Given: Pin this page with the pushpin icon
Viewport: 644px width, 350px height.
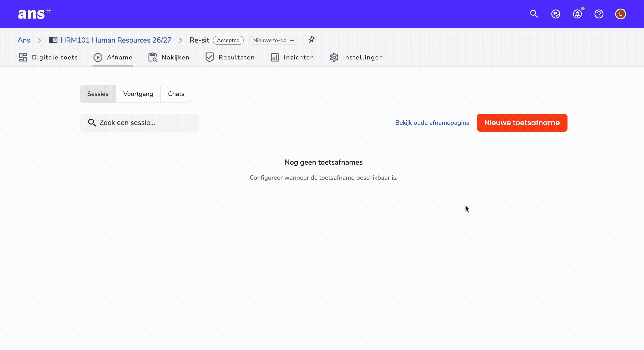Looking at the screenshot, I should pyautogui.click(x=311, y=40).
